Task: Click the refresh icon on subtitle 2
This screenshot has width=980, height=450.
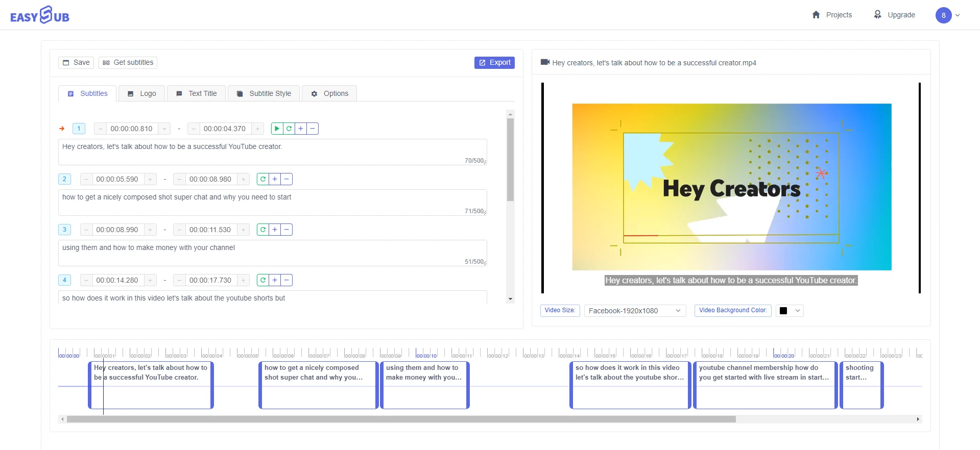Action: point(263,179)
